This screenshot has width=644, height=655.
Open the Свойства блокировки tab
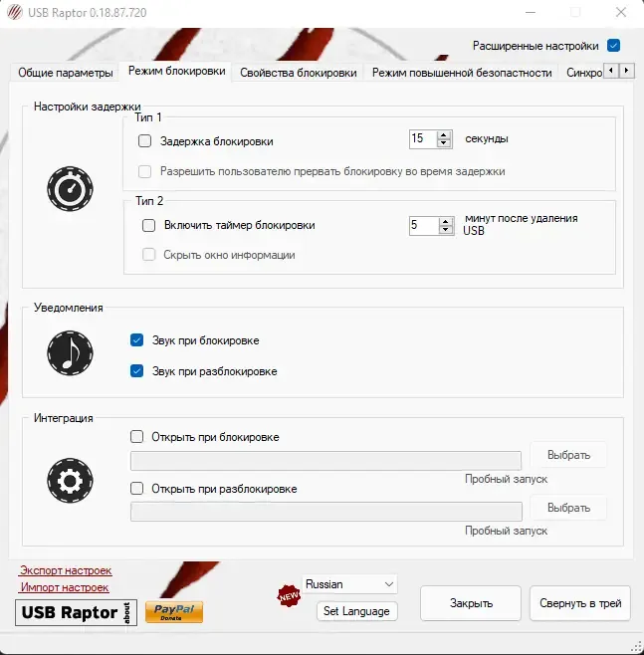click(299, 73)
